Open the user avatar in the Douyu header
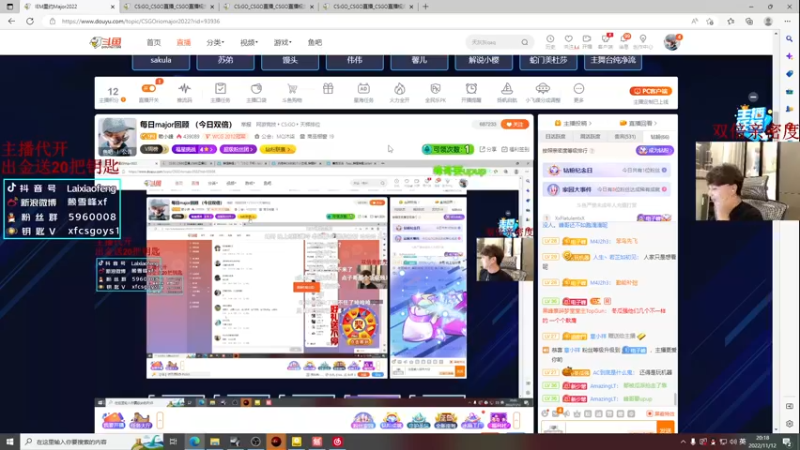The width and height of the screenshot is (800, 450). [672, 42]
